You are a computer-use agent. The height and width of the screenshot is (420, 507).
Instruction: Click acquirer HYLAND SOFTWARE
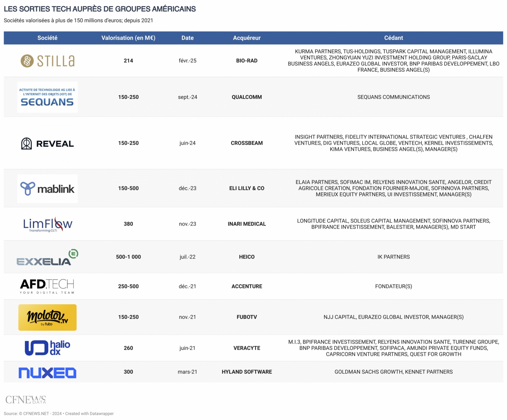tap(247, 372)
